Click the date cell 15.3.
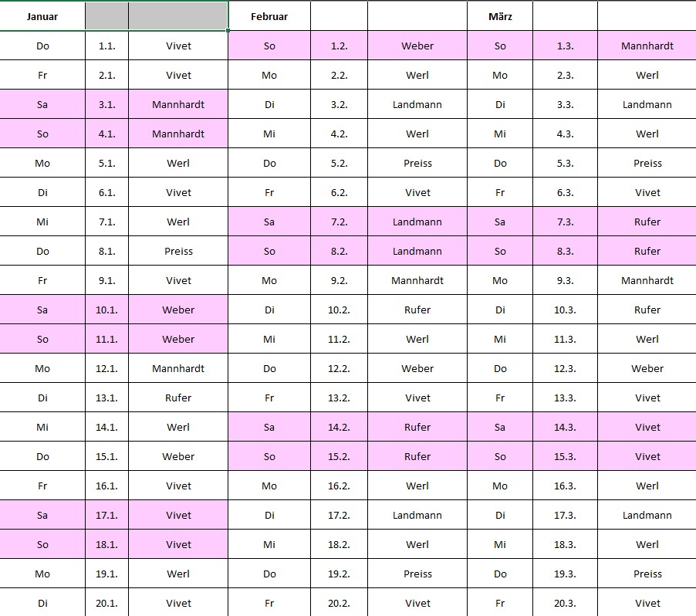This screenshot has width=696, height=616. click(x=566, y=456)
